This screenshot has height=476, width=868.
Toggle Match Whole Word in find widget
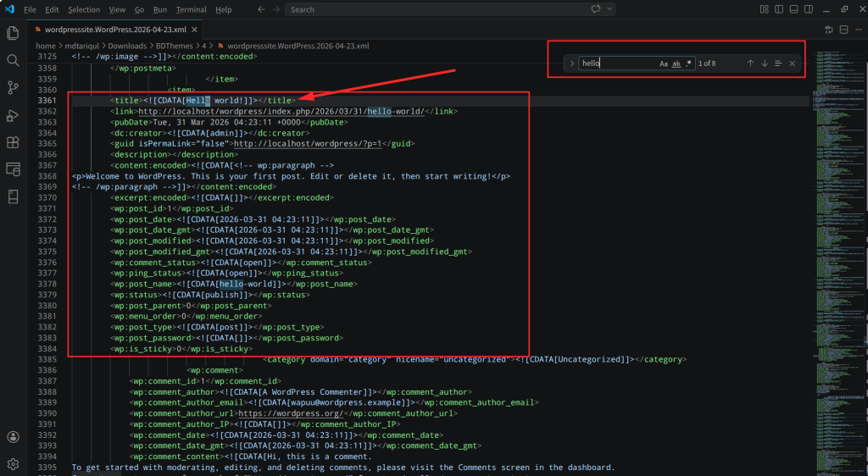(x=676, y=64)
